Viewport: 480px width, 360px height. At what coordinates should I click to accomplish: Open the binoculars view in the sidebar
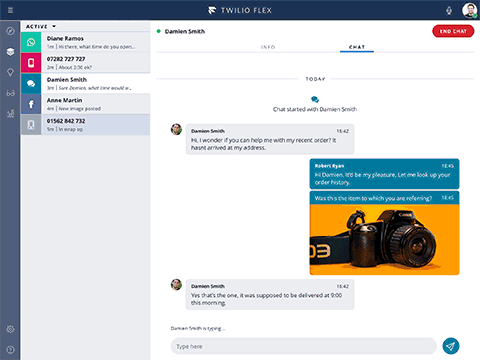(x=10, y=93)
